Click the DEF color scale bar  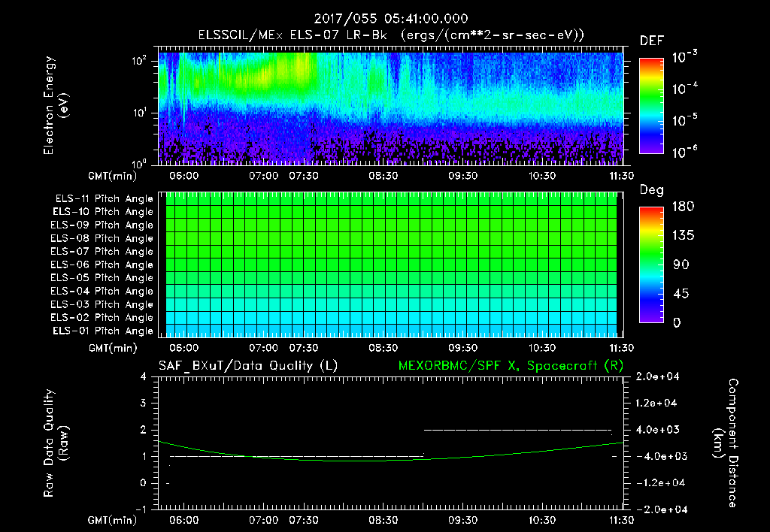click(x=651, y=106)
